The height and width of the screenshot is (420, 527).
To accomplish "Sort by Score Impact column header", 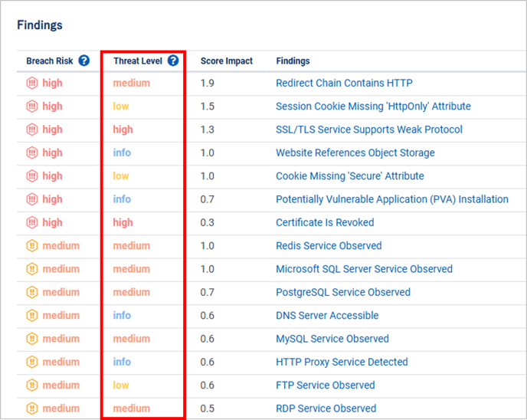I will (x=226, y=61).
